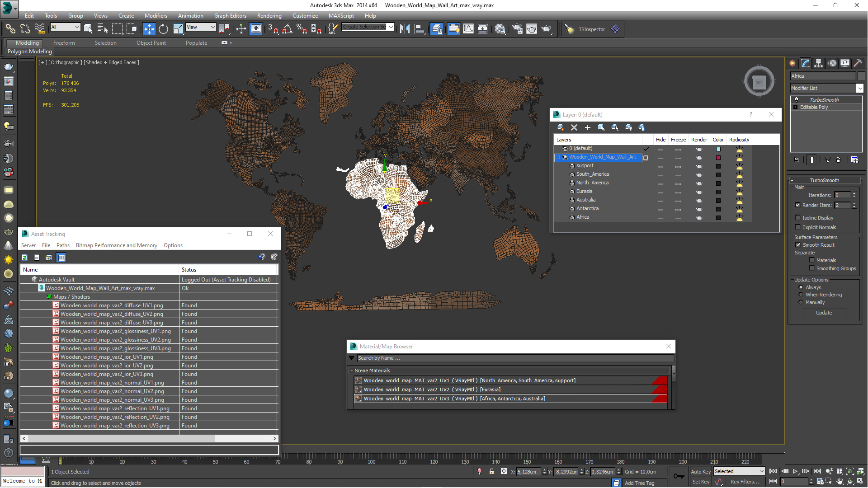Open the Curve Editor icon
This screenshot has width=868, height=488.
click(468, 29)
